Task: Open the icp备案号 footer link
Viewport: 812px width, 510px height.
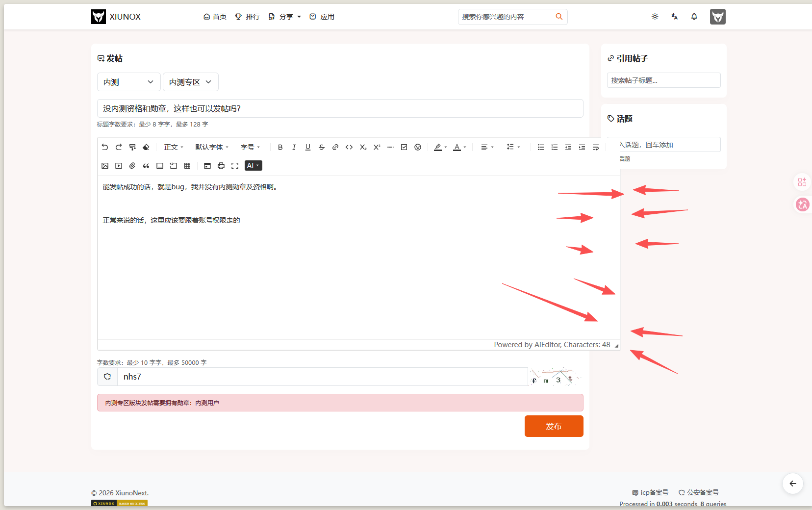Action: pos(650,492)
